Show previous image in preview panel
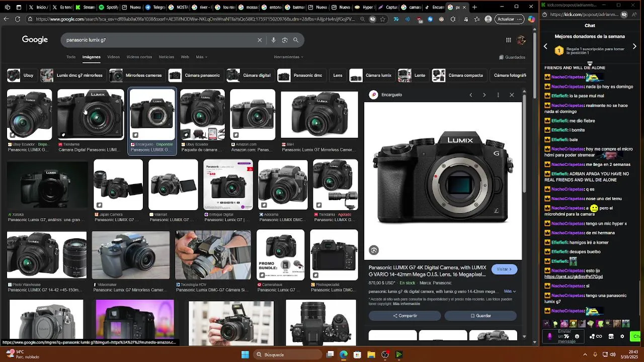The image size is (644, 362). [471, 95]
